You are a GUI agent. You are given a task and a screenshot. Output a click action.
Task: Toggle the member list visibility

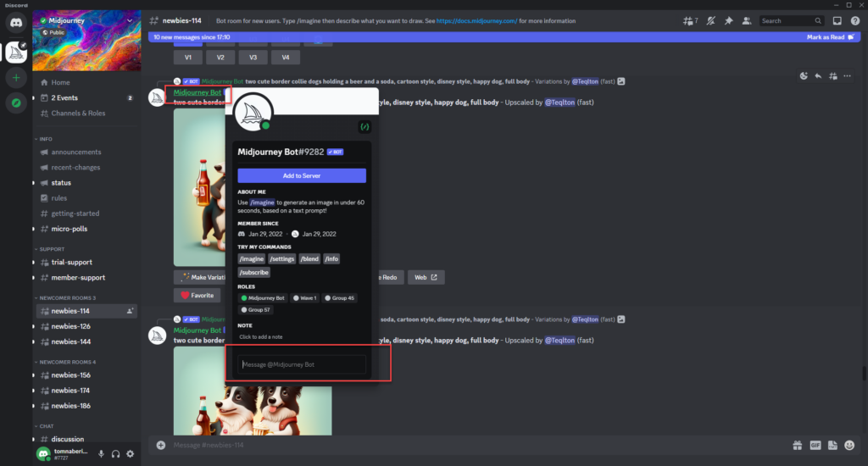(746, 20)
